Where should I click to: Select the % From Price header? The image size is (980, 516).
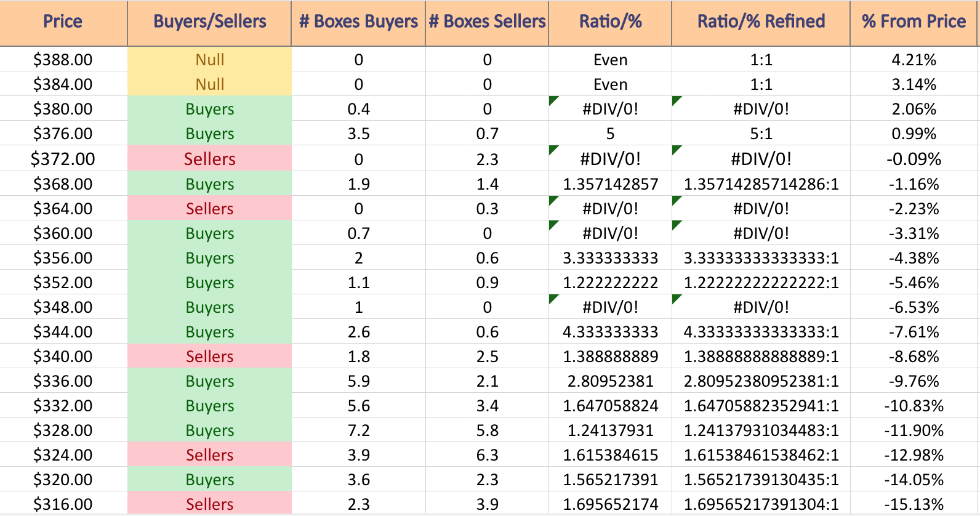coord(914,22)
